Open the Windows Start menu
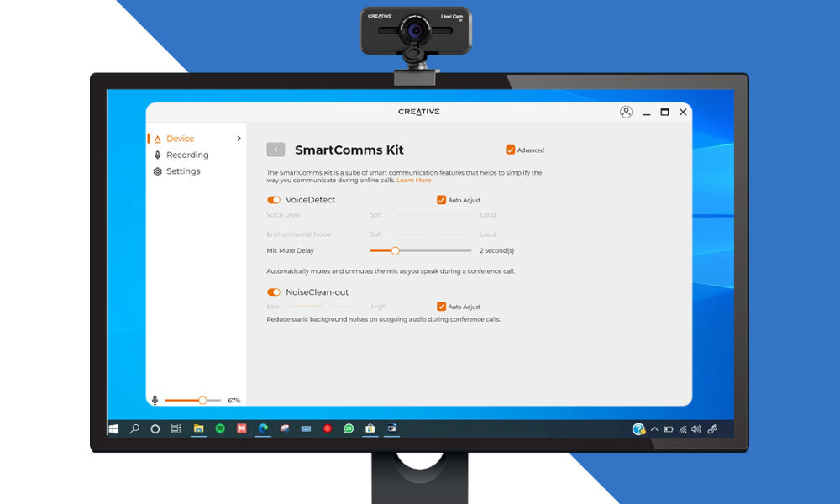The image size is (840, 504). (x=113, y=429)
